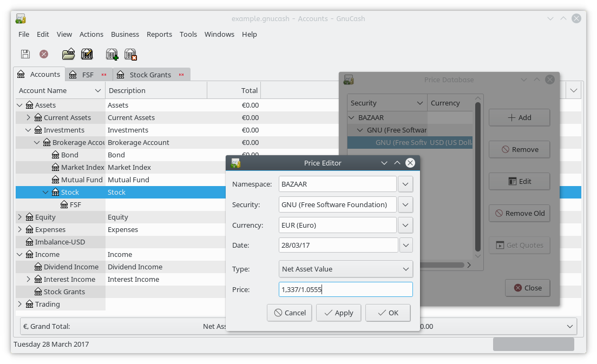The width and height of the screenshot is (597, 364).
Task: Expand the Current Assets account
Action: pos(28,117)
